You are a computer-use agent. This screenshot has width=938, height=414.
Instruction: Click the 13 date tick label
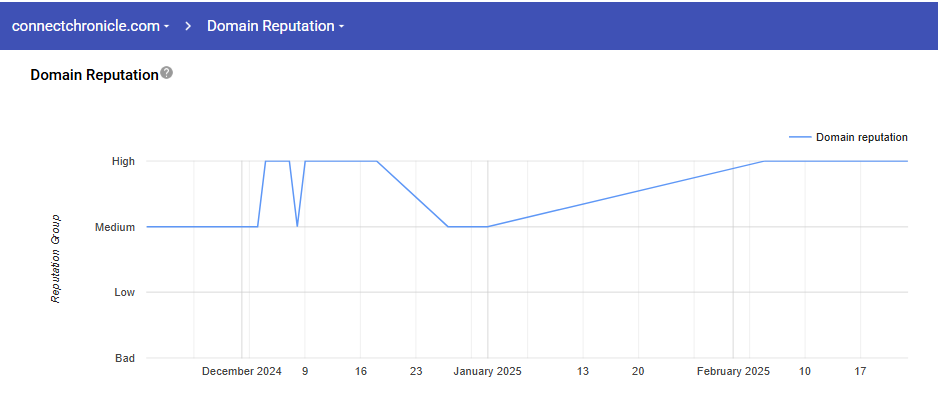[582, 372]
